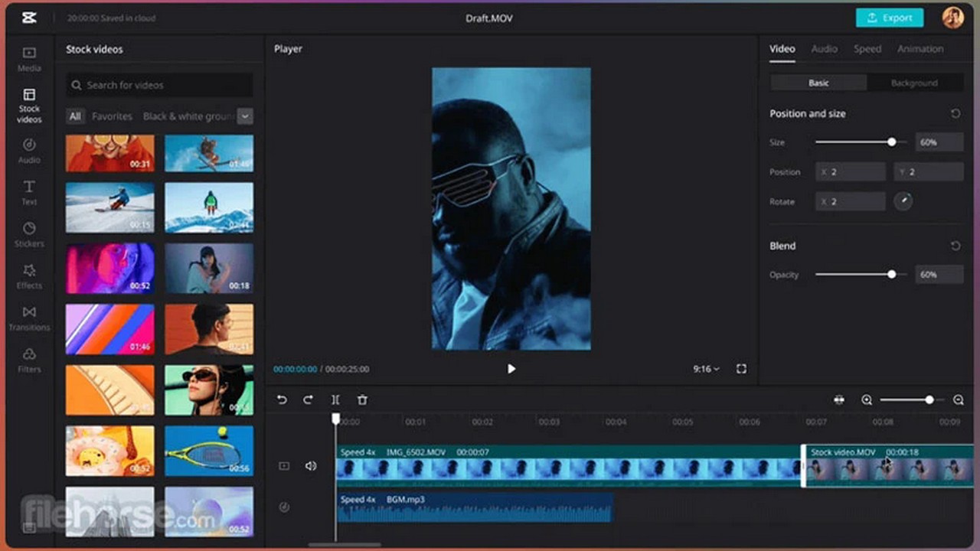The width and height of the screenshot is (980, 551).
Task: Click the Opacity slider handle
Action: pyautogui.click(x=891, y=274)
